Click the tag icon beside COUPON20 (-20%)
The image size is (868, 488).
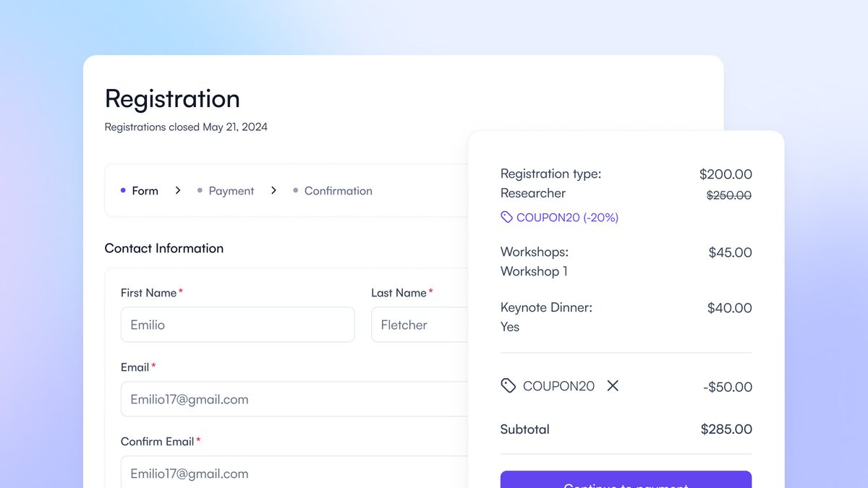507,217
